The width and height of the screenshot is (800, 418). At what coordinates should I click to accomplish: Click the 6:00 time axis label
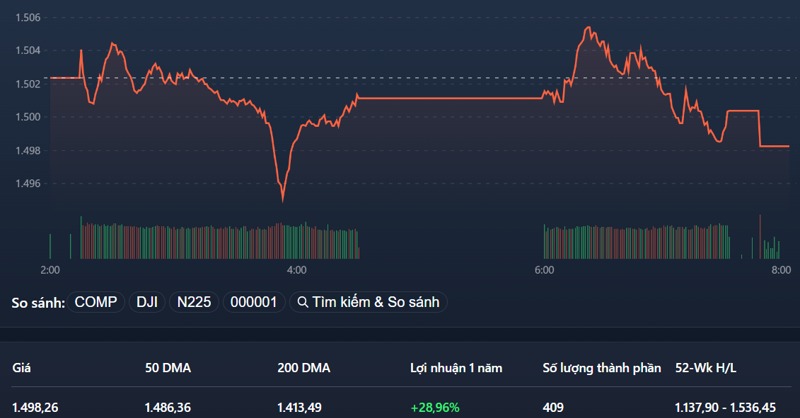point(543,270)
